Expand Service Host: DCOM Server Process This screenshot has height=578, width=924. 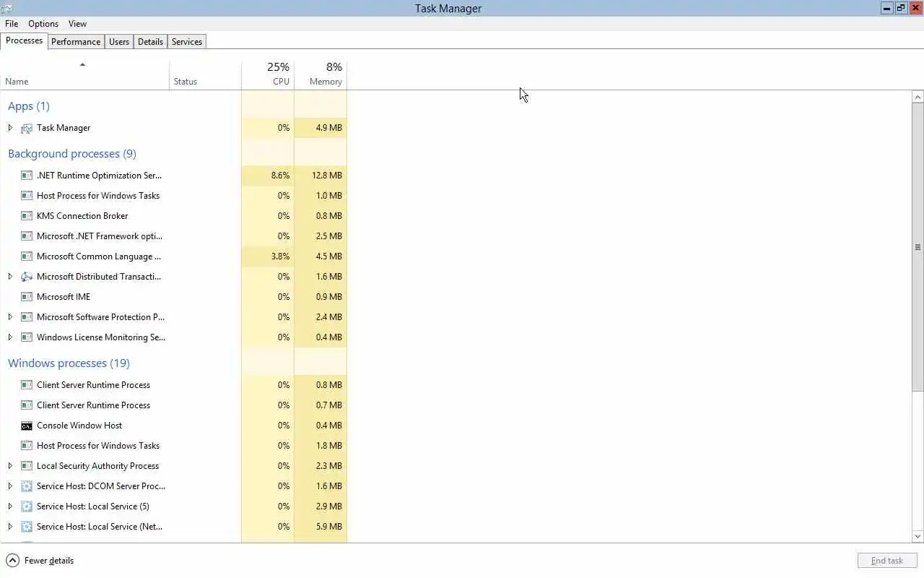10,486
